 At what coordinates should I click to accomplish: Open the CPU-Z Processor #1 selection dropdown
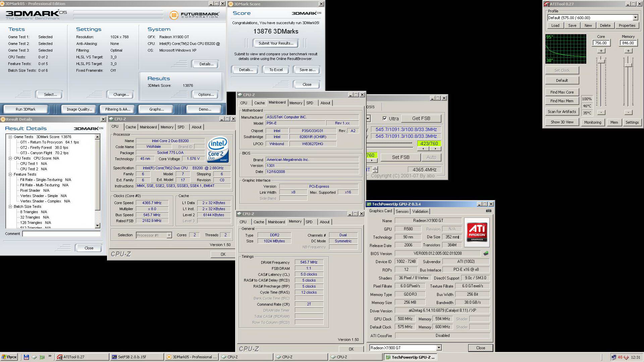[169, 235]
